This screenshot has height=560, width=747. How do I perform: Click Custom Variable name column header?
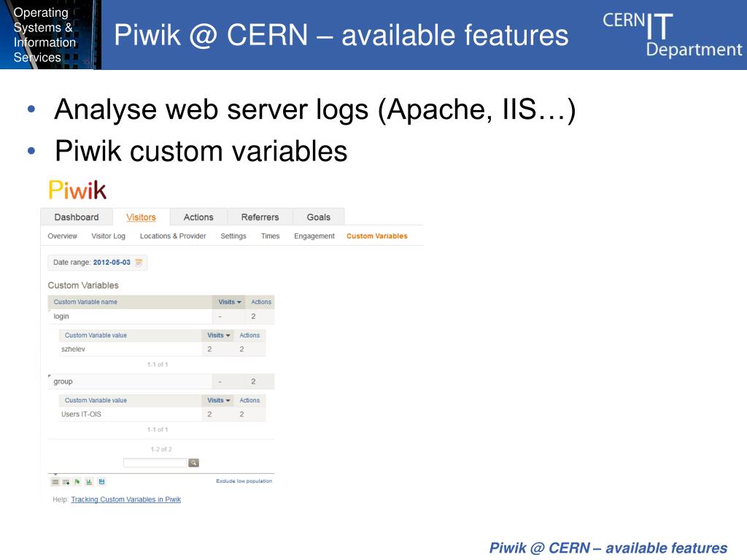pos(130,302)
